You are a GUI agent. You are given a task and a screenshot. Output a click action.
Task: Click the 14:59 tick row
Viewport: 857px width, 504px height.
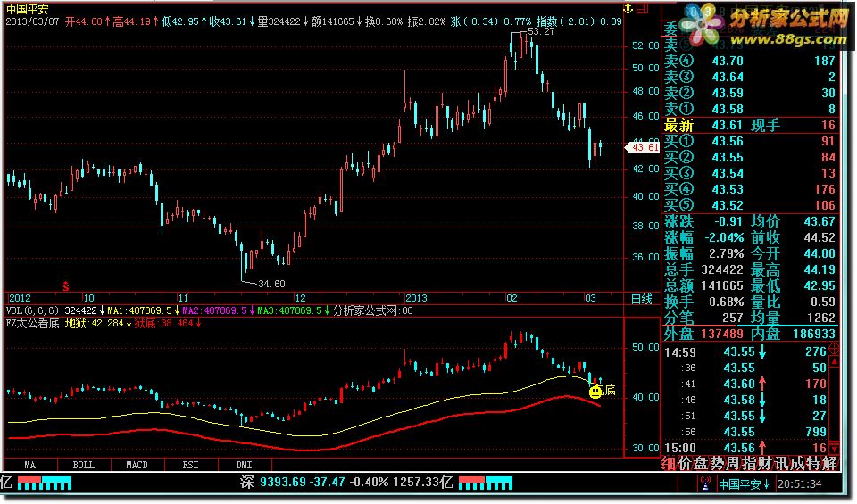click(745, 352)
